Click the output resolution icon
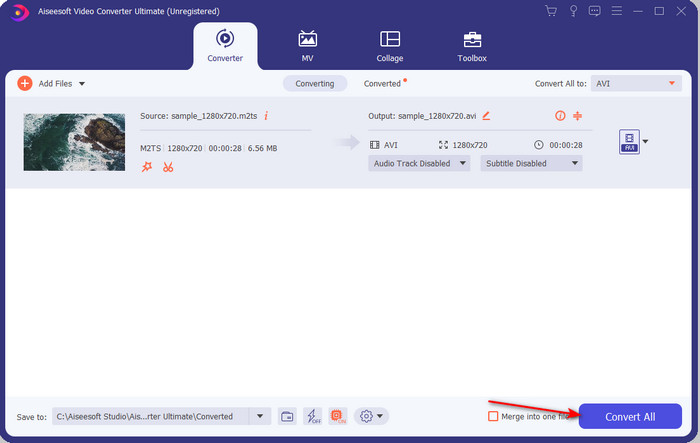Image resolution: width=700 pixels, height=443 pixels. 443,145
